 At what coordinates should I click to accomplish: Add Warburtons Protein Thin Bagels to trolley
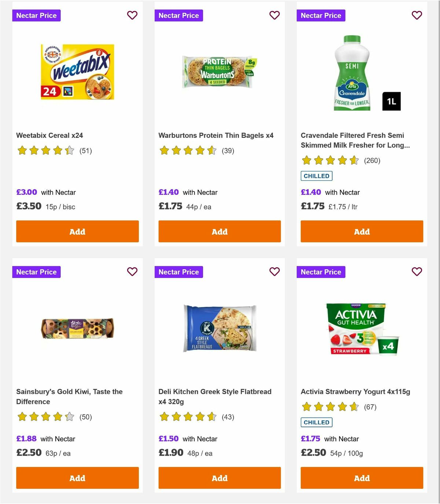219,231
